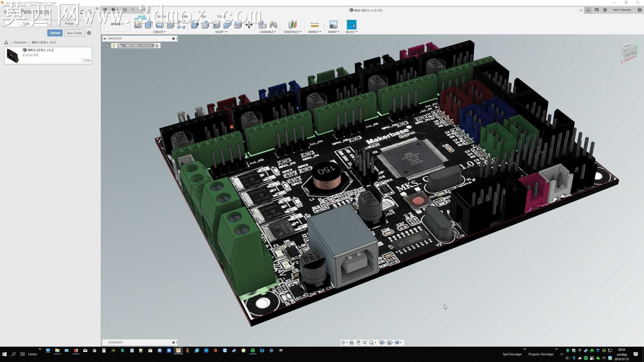
Task: Toggle lightbulb visibility of MKS GEN L
Action: pos(114,46)
